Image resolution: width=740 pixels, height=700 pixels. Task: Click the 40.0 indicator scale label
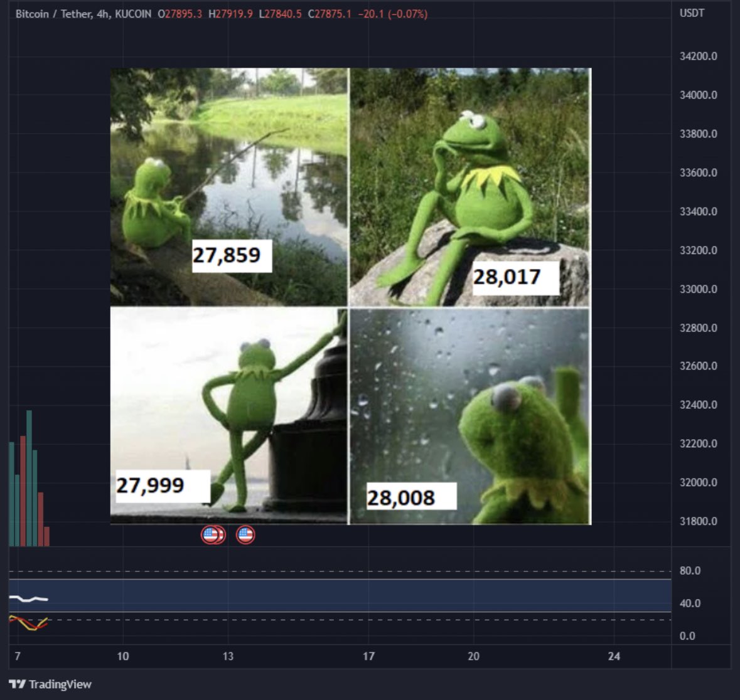(x=690, y=603)
